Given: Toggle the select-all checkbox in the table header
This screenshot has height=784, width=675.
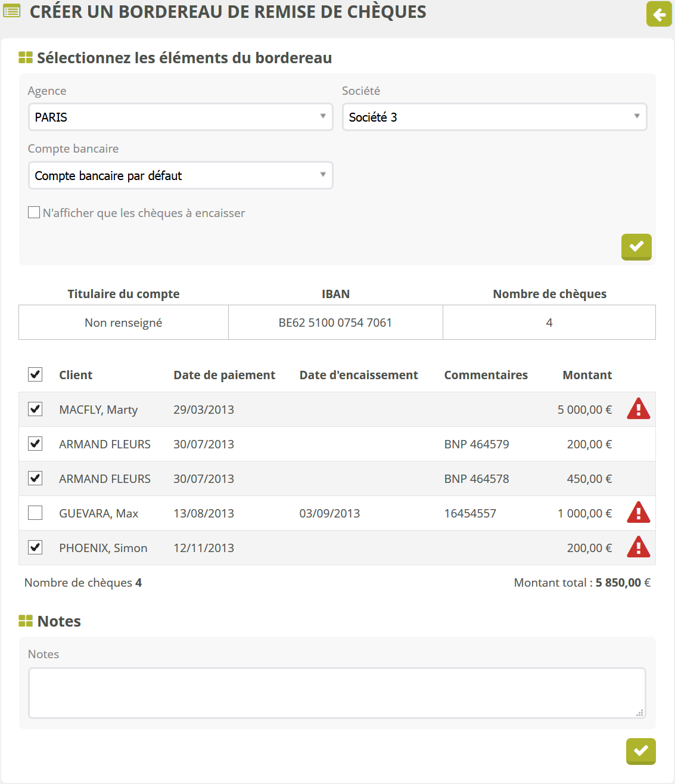Looking at the screenshot, I should (x=35, y=374).
